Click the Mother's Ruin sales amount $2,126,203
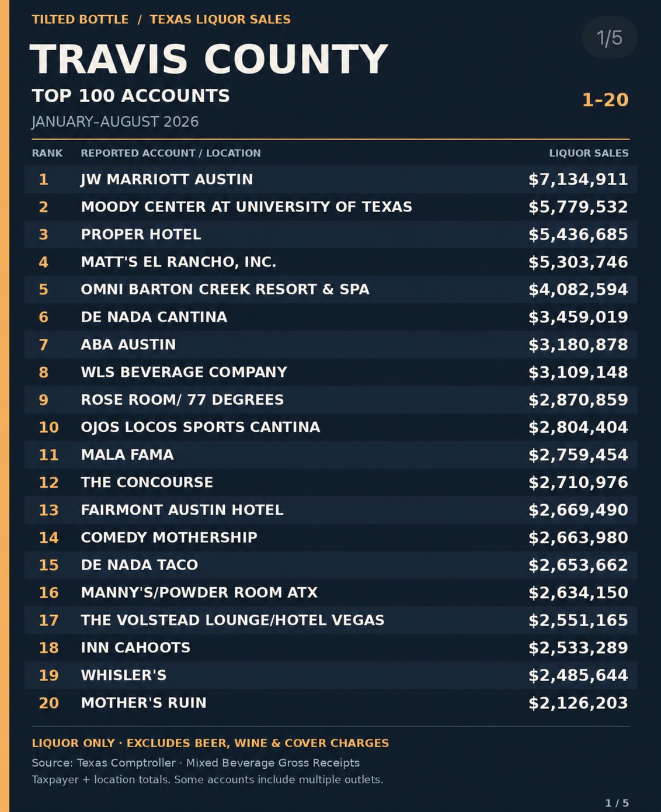 coord(578,703)
